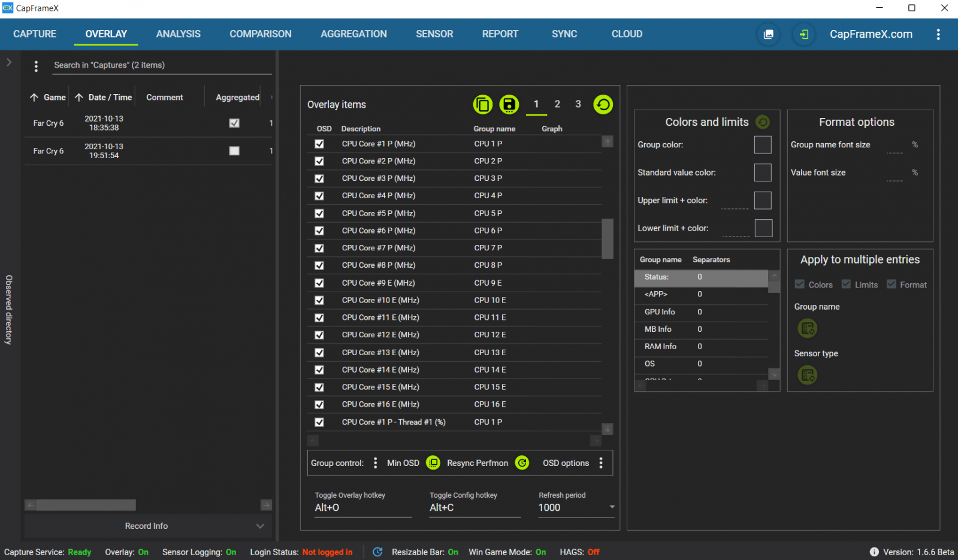
Task: Select overlay configuration 2
Action: click(557, 104)
